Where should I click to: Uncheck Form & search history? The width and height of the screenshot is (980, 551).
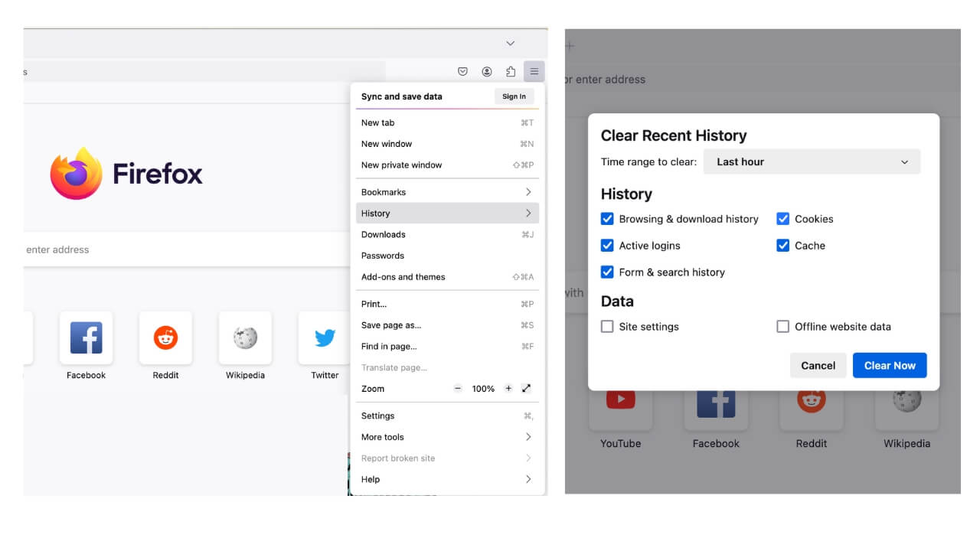(x=607, y=272)
